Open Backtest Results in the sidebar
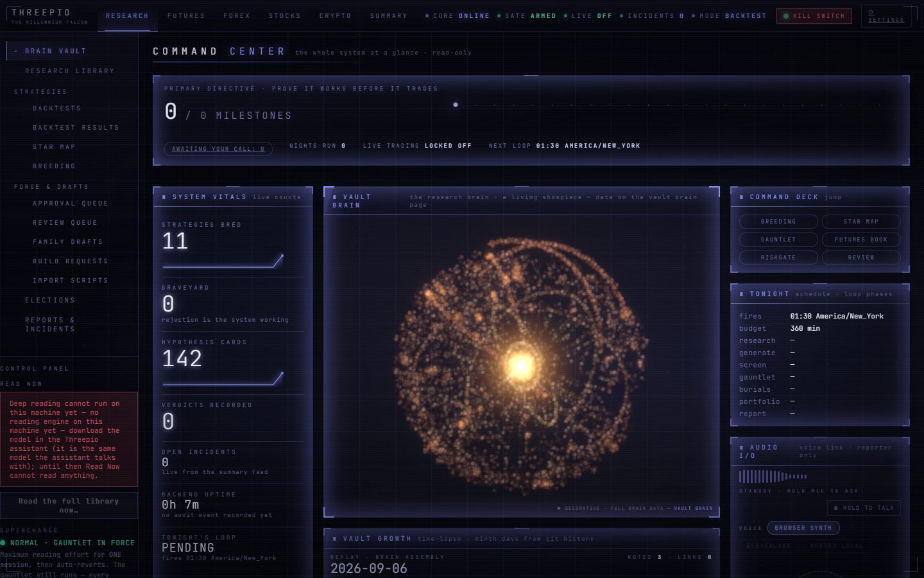 click(x=76, y=128)
